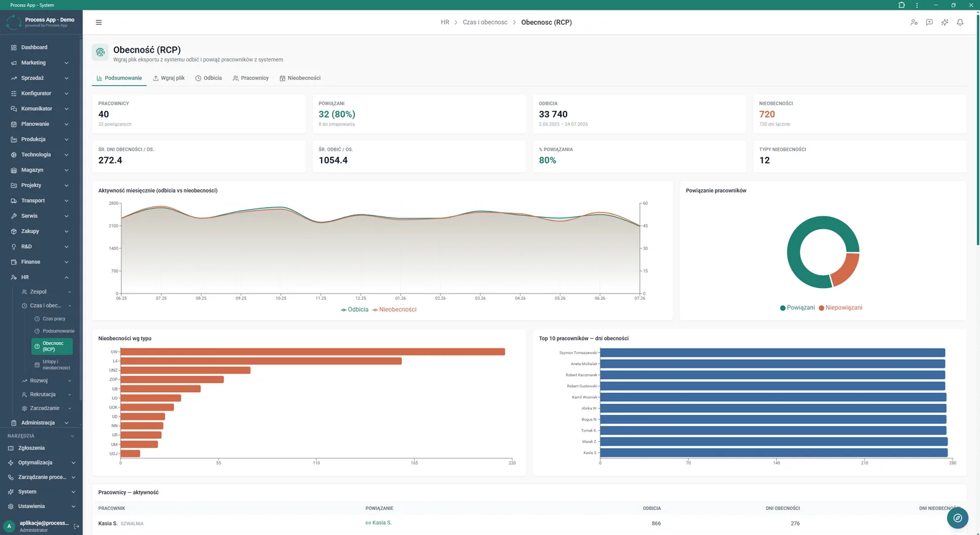Click the extensions puzzle icon in title bar
This screenshot has height=535, width=980.
coord(902,5)
